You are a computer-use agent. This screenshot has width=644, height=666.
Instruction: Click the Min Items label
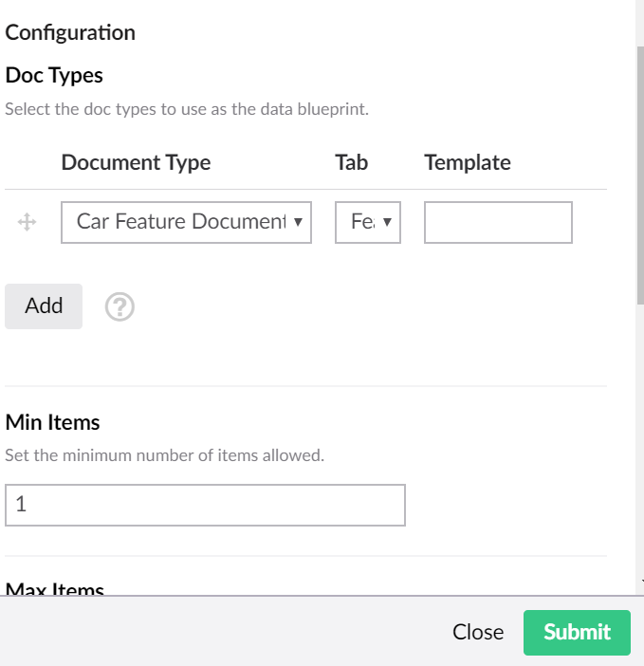[52, 421]
